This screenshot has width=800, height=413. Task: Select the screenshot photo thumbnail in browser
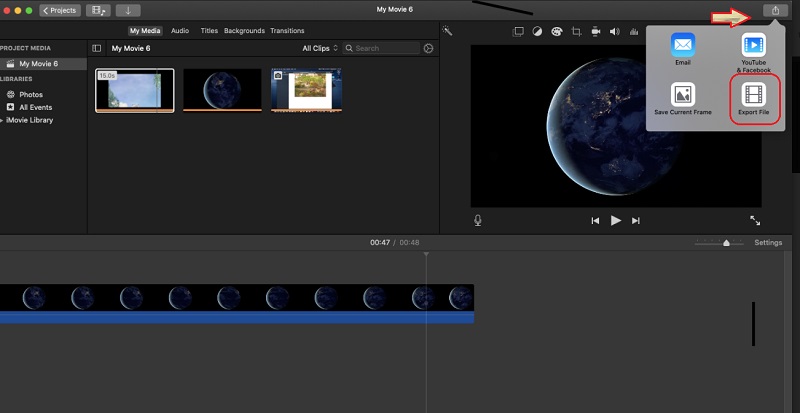306,90
